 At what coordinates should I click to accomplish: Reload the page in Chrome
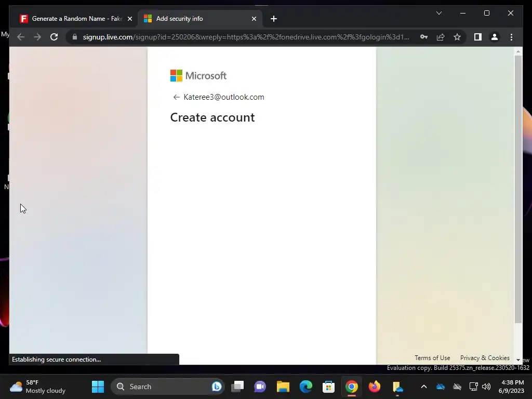pos(54,37)
